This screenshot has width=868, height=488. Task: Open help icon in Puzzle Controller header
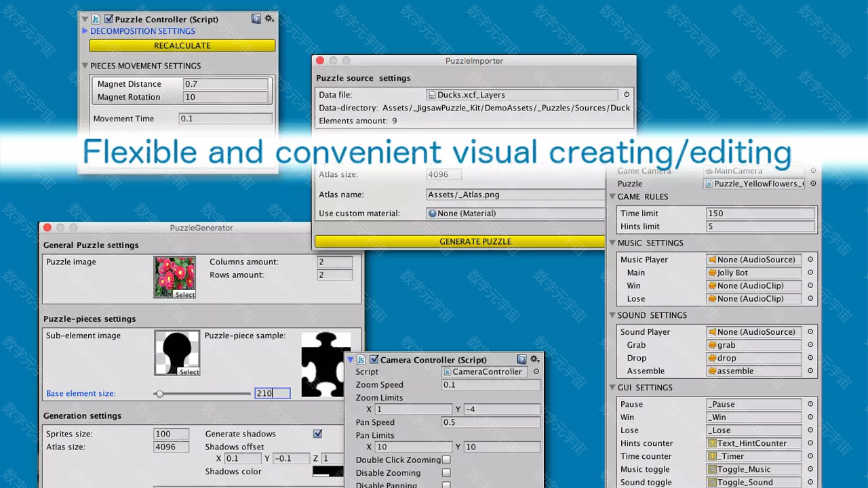[256, 19]
